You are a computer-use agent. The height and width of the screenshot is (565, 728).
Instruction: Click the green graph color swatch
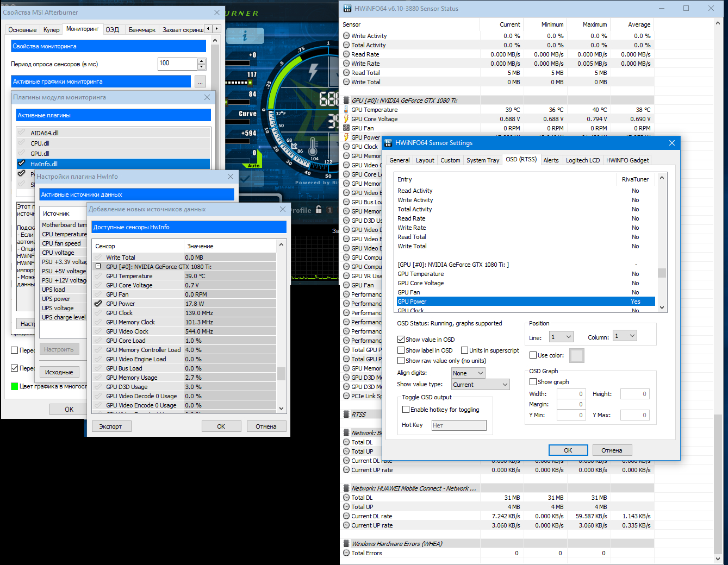pyautogui.click(x=15, y=386)
